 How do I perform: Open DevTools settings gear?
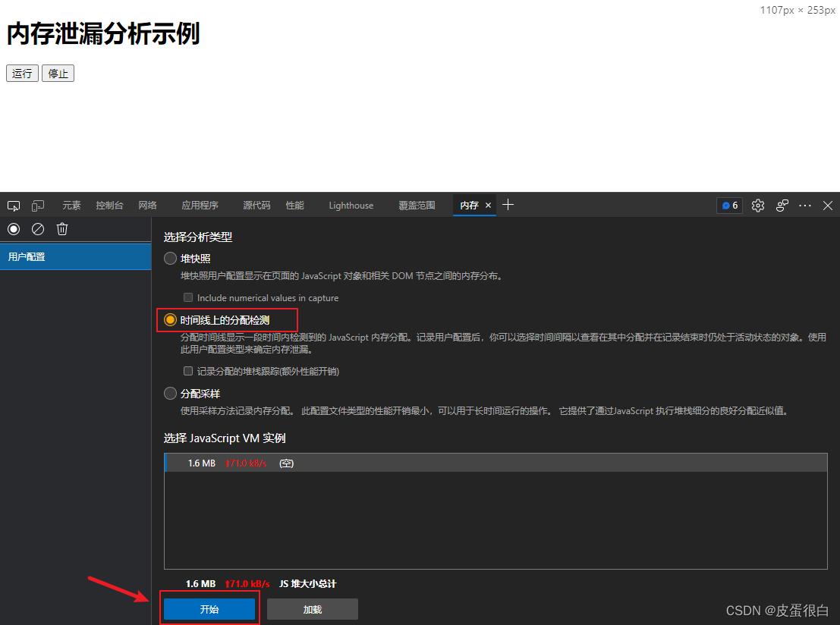[757, 206]
